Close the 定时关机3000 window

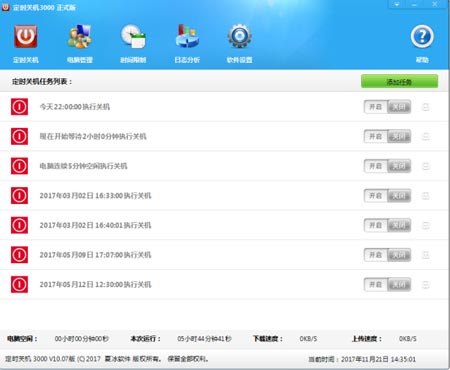tap(435, 5)
